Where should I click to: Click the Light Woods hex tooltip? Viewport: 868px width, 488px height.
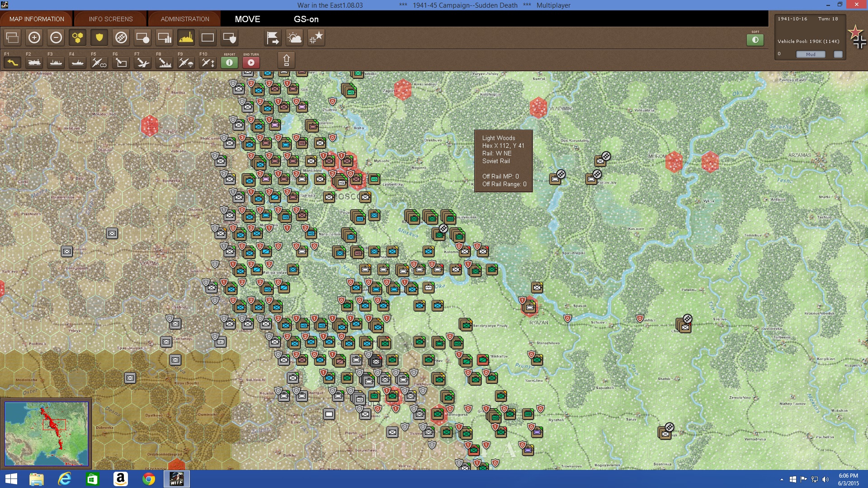coord(503,161)
